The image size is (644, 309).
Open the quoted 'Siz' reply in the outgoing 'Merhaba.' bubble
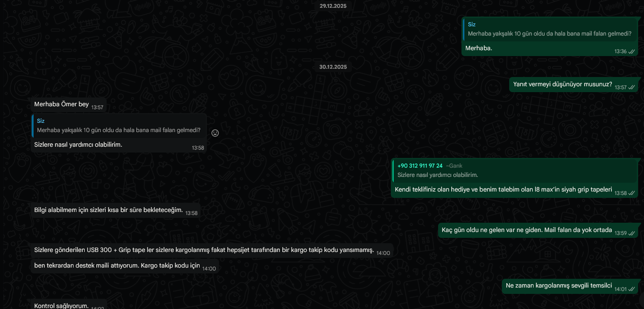(x=551, y=29)
